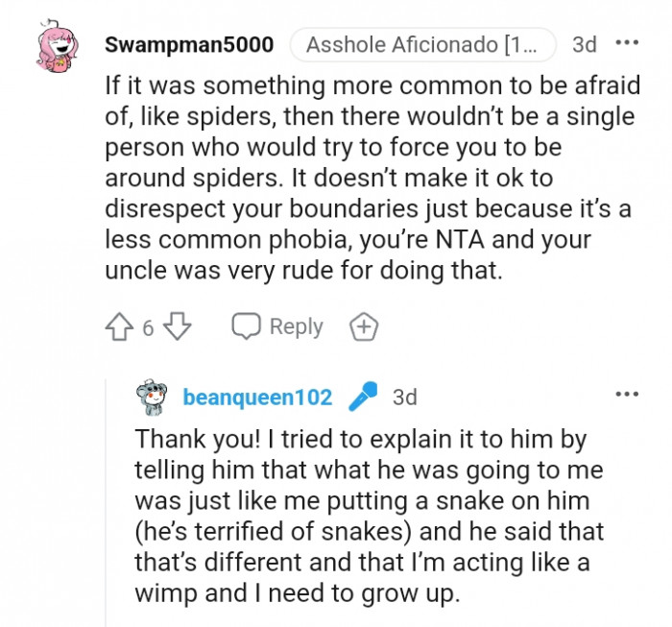This screenshot has height=627, width=672.
Task: Open the more options menu on beanqueen102's reply
Action: pos(626,394)
